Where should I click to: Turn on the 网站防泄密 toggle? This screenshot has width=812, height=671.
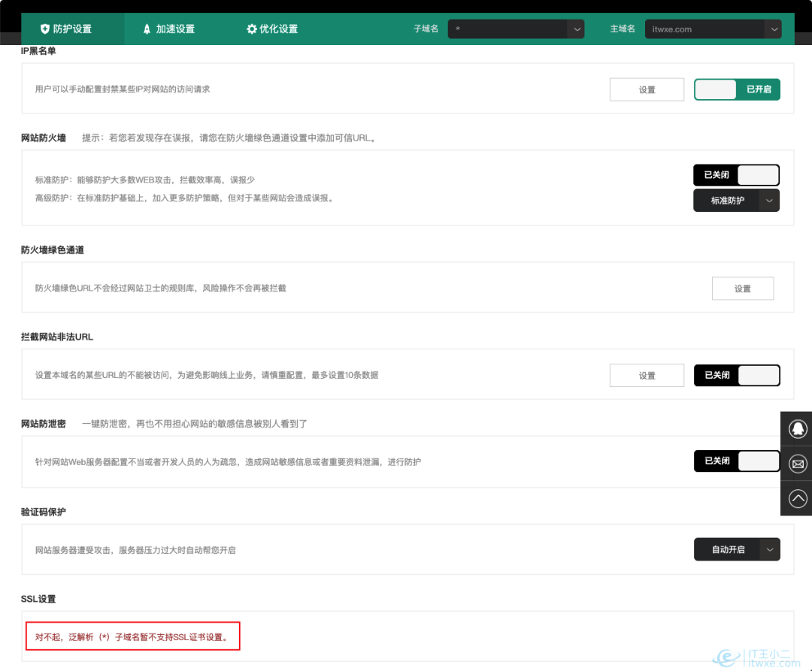(736, 461)
